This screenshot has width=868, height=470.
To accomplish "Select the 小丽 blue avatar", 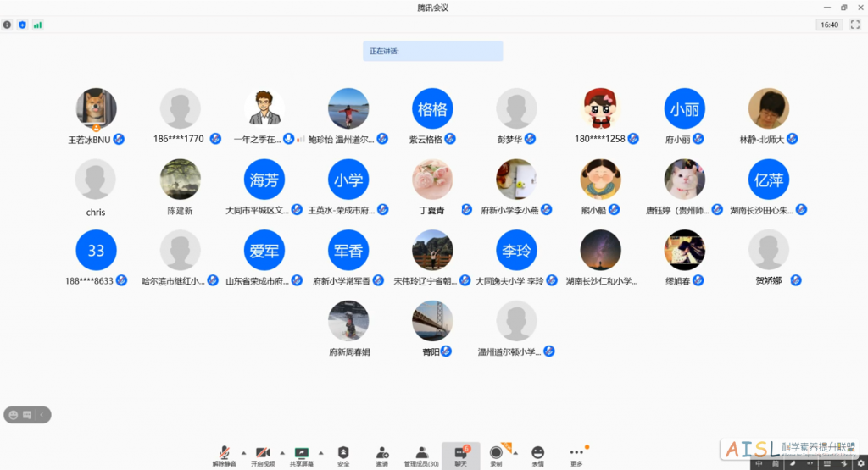I will click(x=685, y=108).
